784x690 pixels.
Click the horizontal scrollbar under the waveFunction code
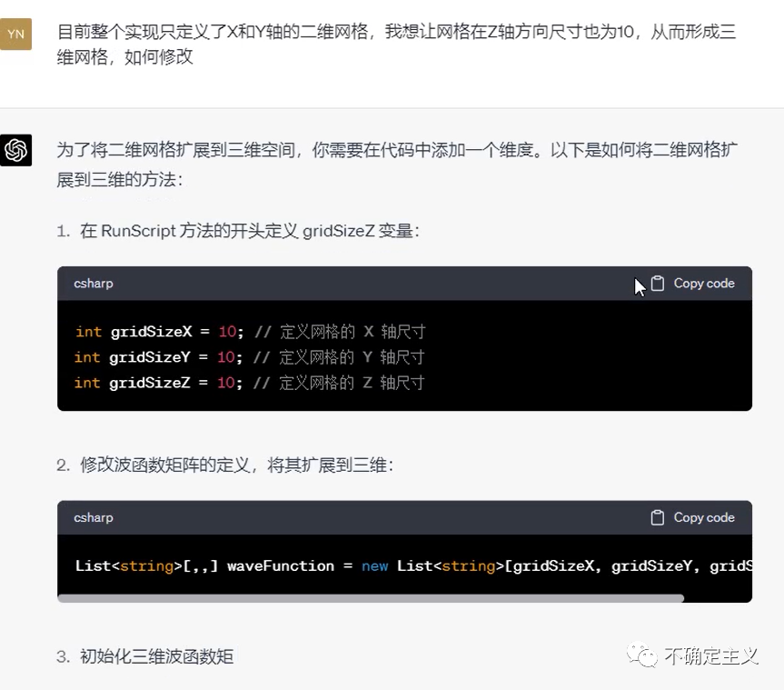371,598
